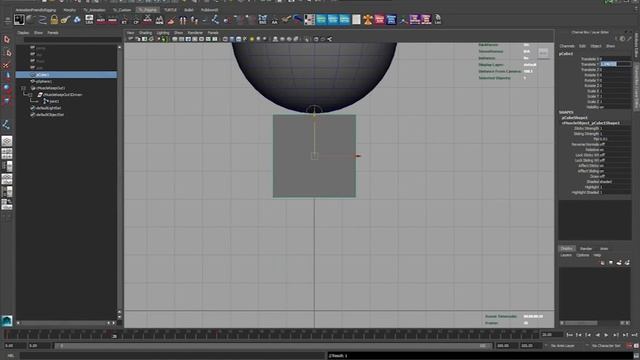Click the rightmost layer editor icon

pos(627,263)
